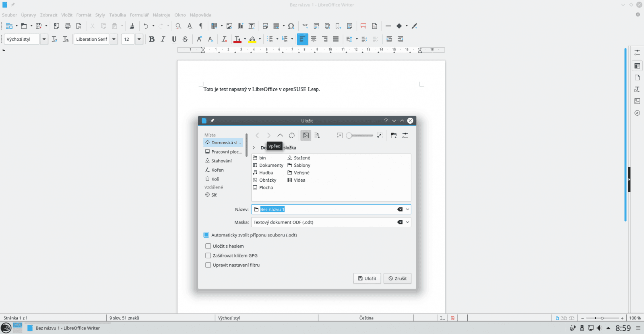Screen dimensions: 644x334
Task: Click the Uložit button
Action: point(367,278)
